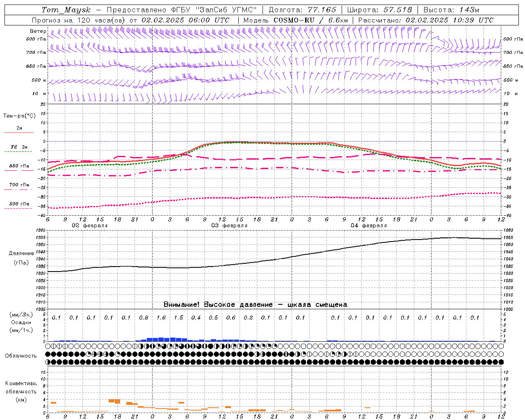Click the station name Tom_Maysk in the header
The image size is (525, 420).
pos(66,10)
